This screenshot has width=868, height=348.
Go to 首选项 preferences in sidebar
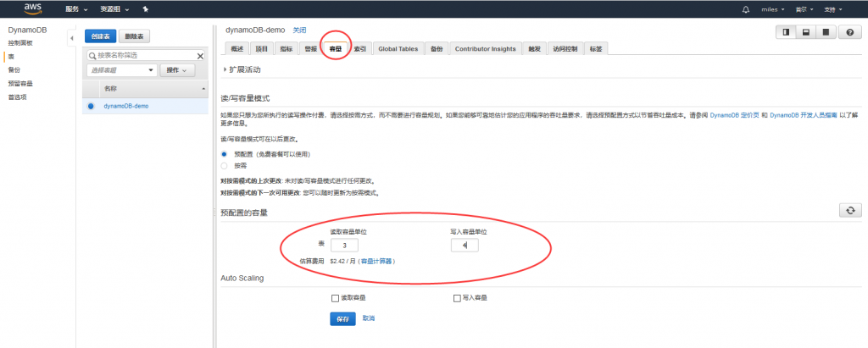coord(17,97)
